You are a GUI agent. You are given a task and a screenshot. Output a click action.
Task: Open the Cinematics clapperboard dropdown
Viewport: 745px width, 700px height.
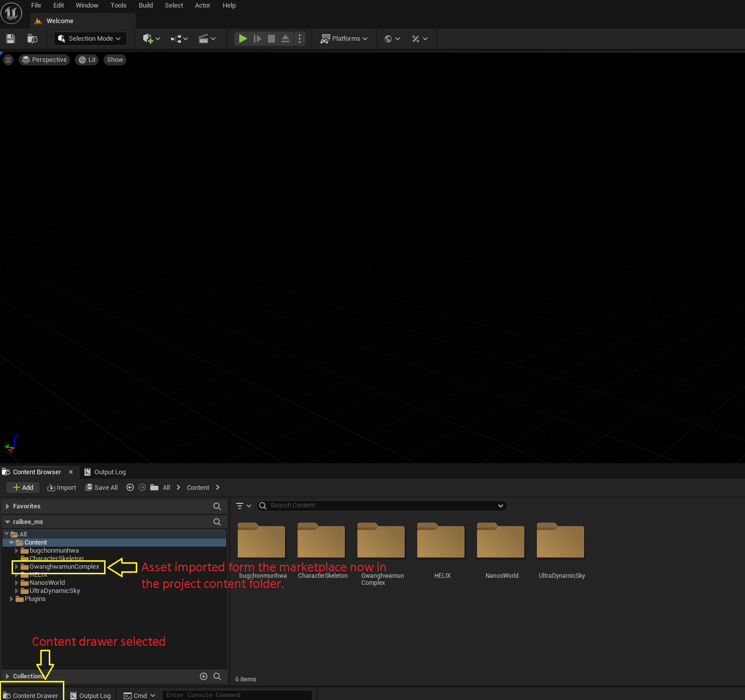pos(207,39)
